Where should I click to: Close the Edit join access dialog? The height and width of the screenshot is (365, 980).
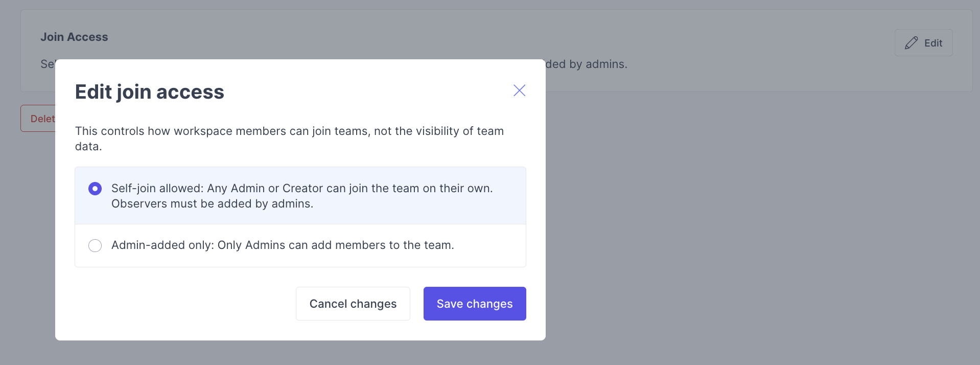tap(519, 90)
